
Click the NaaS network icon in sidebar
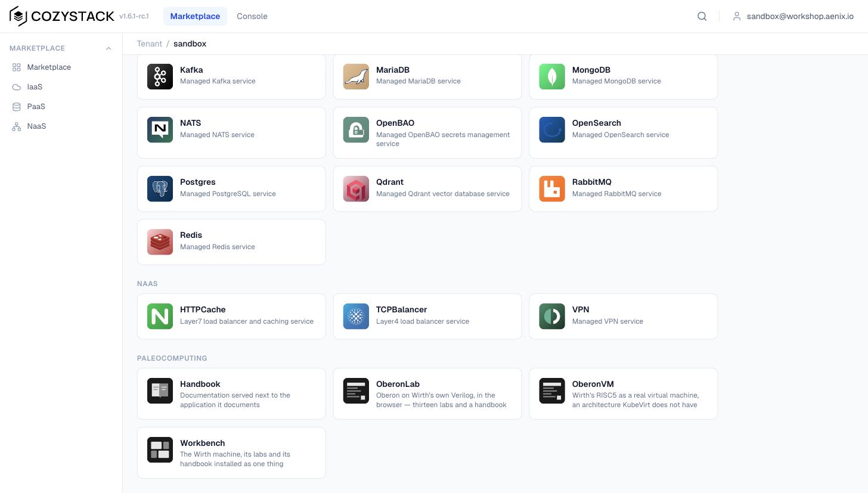coord(17,126)
